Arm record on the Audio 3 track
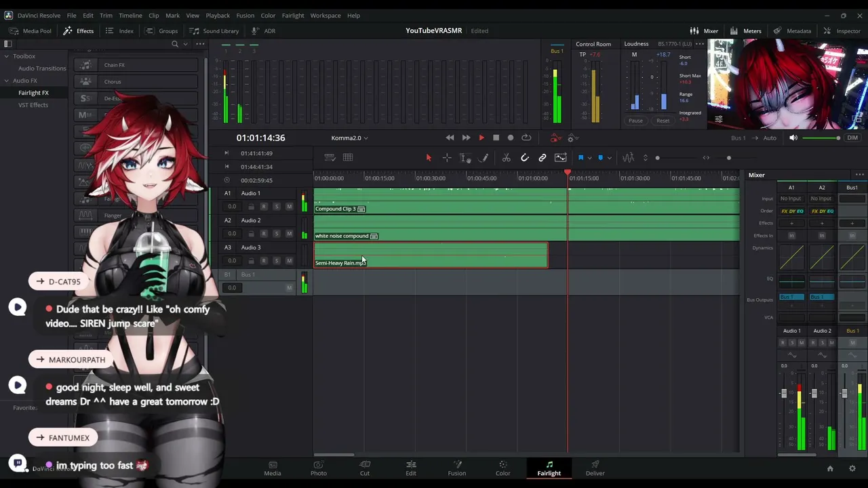This screenshot has width=868, height=488. (264, 261)
